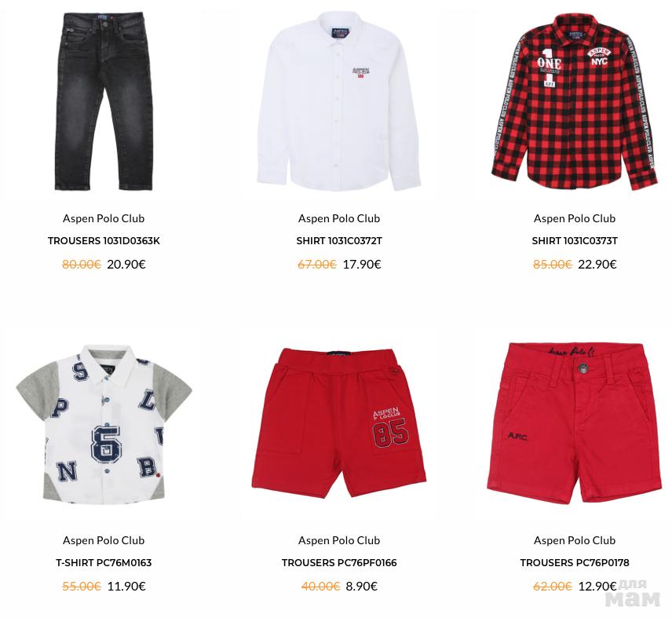Select Aspen Polo Club brand above TROUSERS 1031D0363K
The width and height of the screenshot is (672, 618).
[x=104, y=218]
